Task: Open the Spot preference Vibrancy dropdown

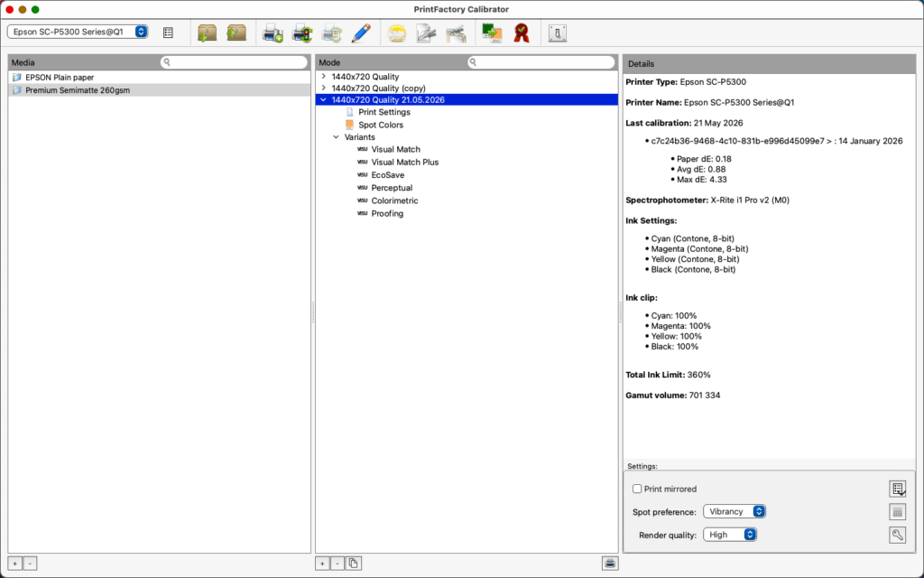Action: click(735, 511)
